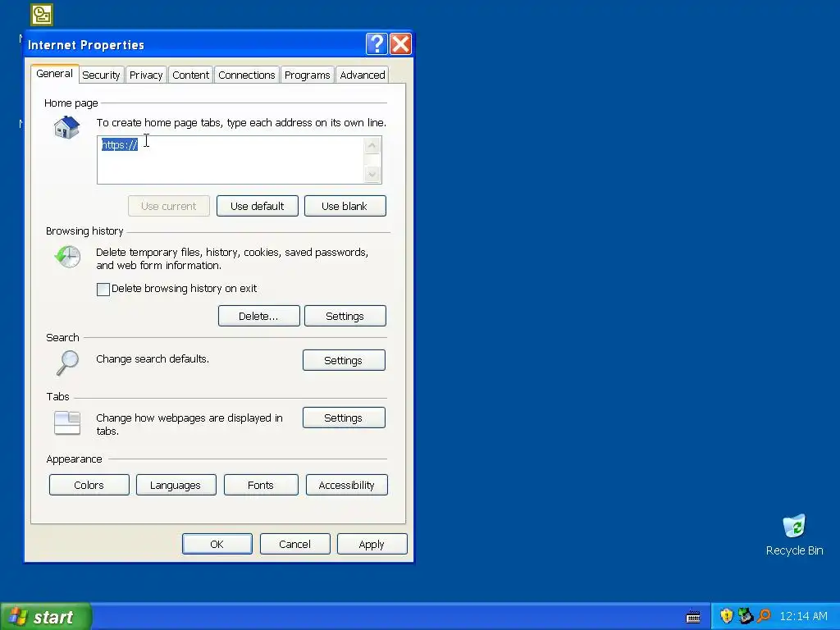Open the Colors appearance dialog
The width and height of the screenshot is (840, 630).
point(89,485)
